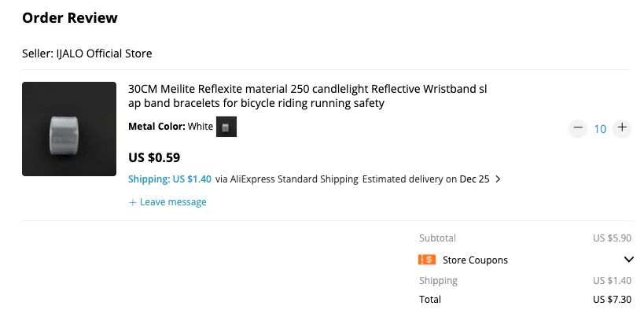Click the Order Review heading

70,18
